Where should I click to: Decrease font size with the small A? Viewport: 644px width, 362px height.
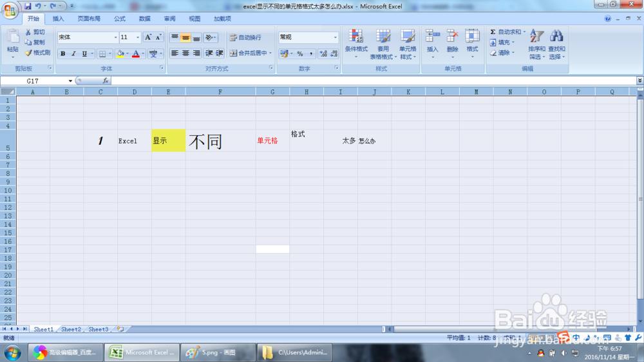pyautogui.click(x=158, y=37)
